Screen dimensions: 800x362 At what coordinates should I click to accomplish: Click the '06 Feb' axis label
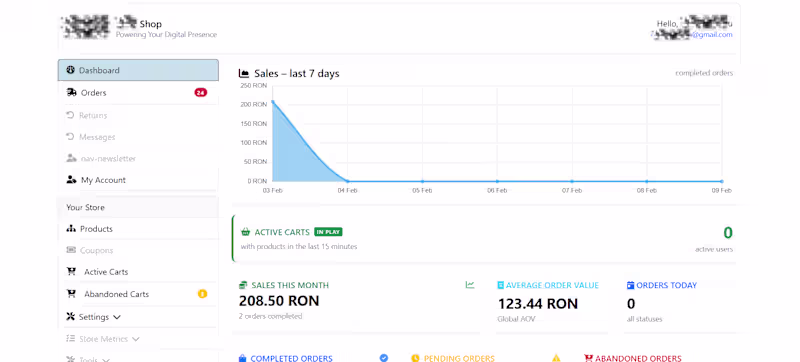(497, 190)
